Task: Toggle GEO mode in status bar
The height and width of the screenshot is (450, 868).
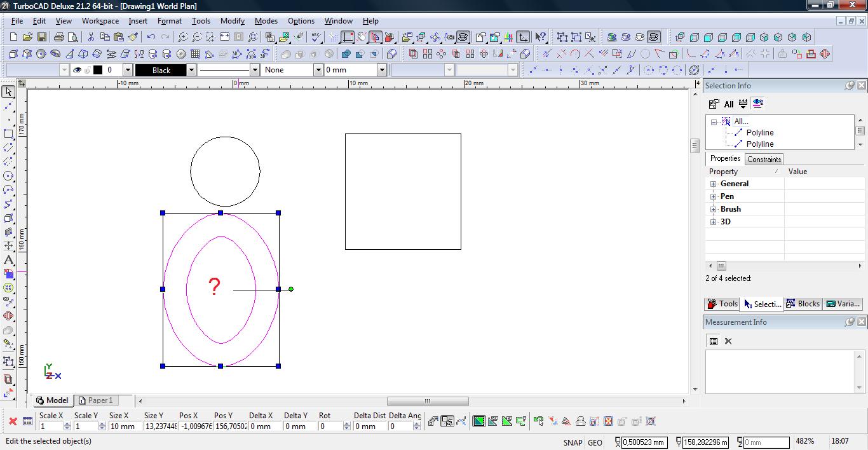Action: [x=595, y=442]
